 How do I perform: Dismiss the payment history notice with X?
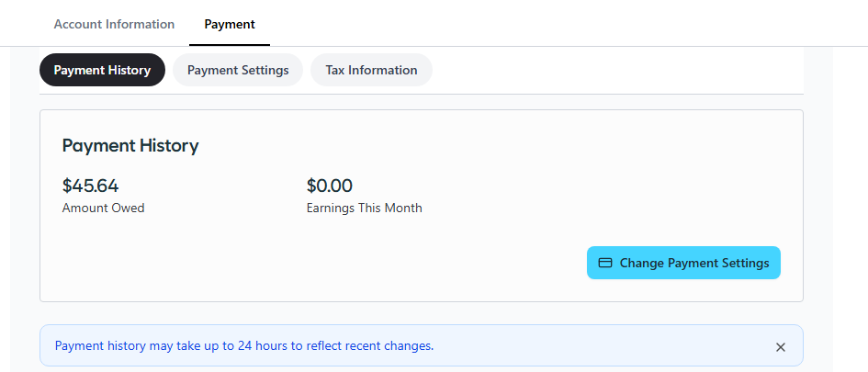pyautogui.click(x=781, y=347)
